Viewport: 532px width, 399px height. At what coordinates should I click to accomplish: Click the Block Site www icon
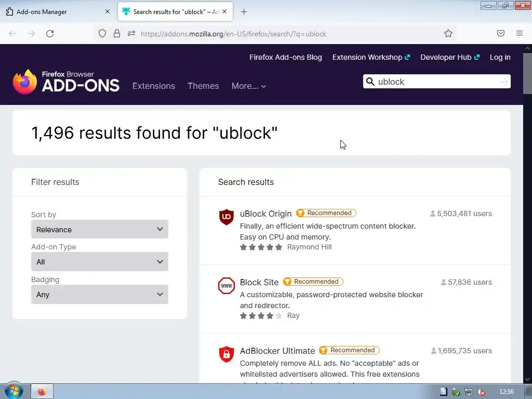pos(227,285)
